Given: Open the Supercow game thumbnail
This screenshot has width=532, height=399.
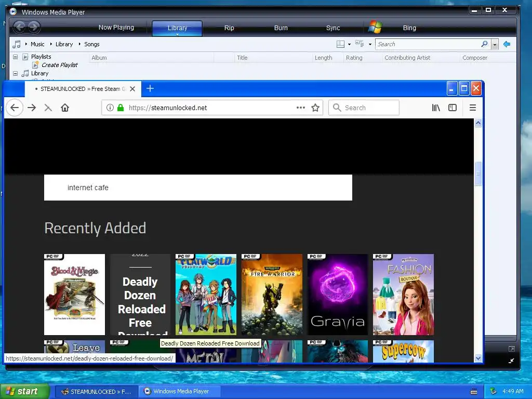Looking at the screenshot, I should click(x=403, y=352).
